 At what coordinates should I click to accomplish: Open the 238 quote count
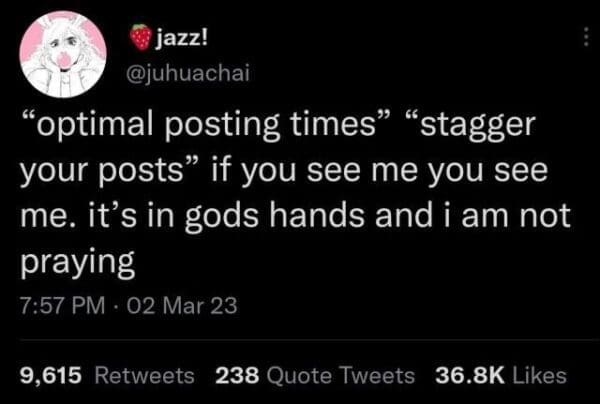(x=238, y=376)
